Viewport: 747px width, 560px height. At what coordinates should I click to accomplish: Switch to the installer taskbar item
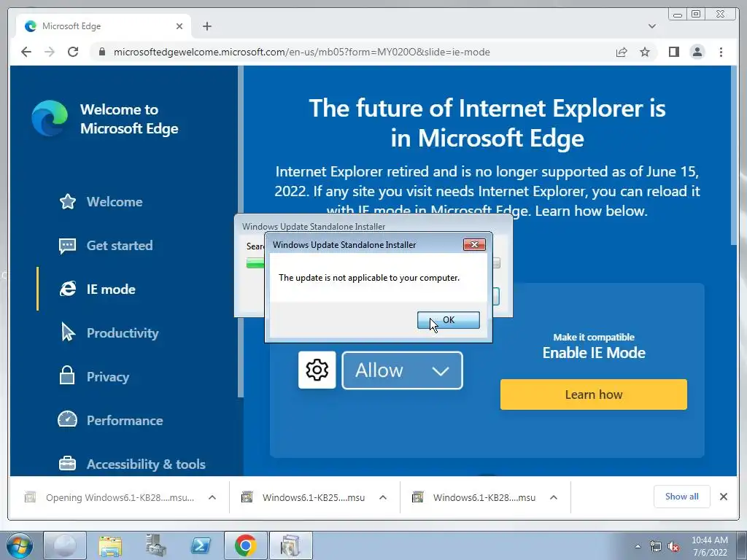coord(290,545)
